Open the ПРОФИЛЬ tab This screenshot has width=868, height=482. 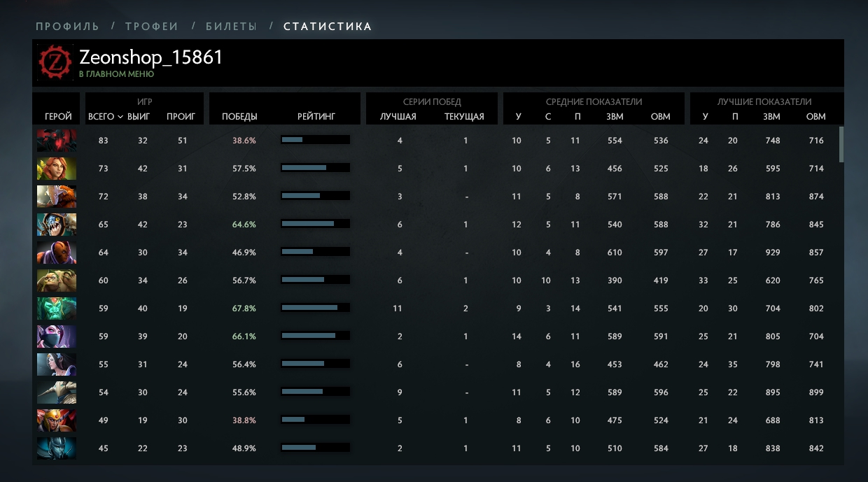pos(68,27)
